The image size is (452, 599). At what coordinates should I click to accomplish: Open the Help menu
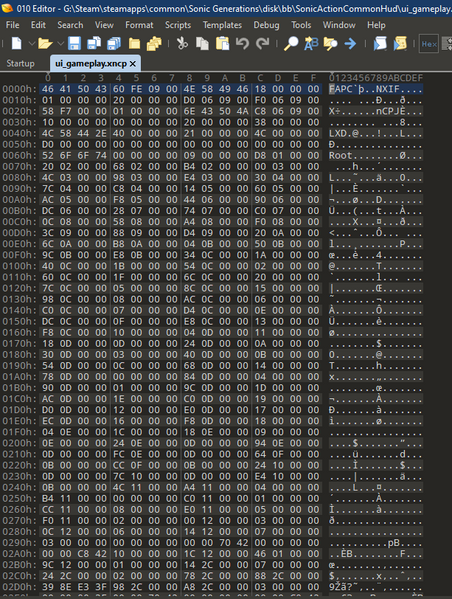coord(376,25)
